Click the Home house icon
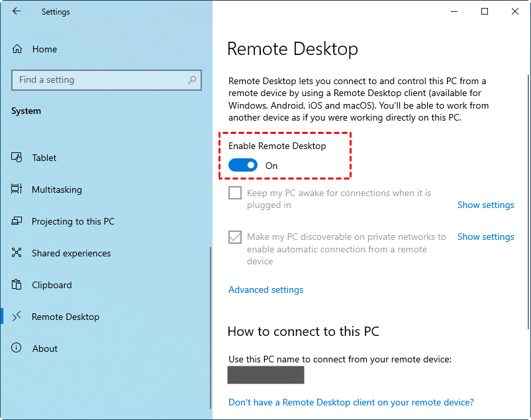The height and width of the screenshot is (420, 531). point(16,48)
